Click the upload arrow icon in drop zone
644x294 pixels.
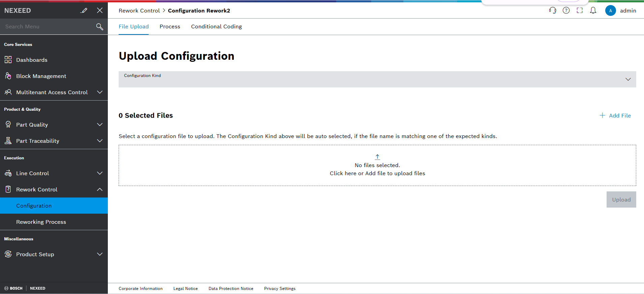[377, 157]
